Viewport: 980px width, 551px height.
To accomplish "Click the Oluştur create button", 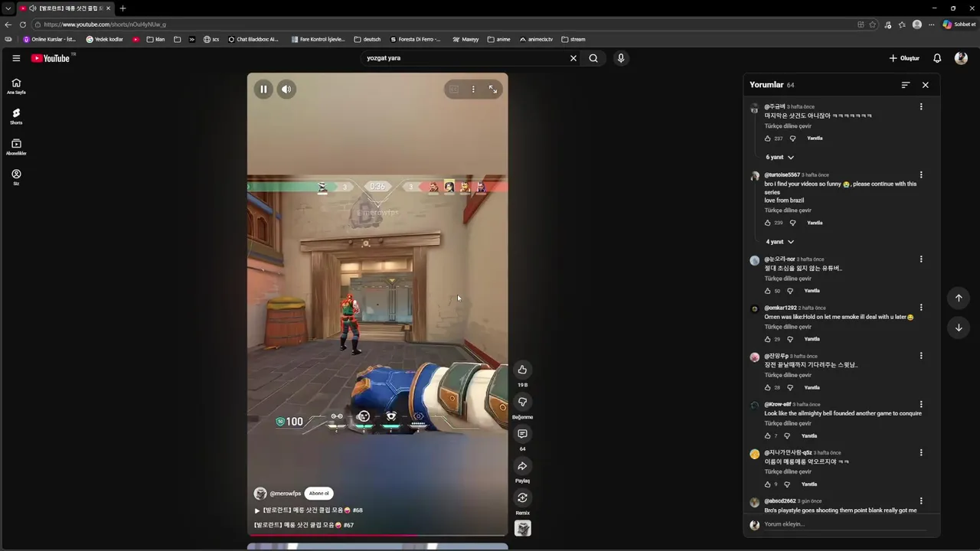I will point(904,58).
